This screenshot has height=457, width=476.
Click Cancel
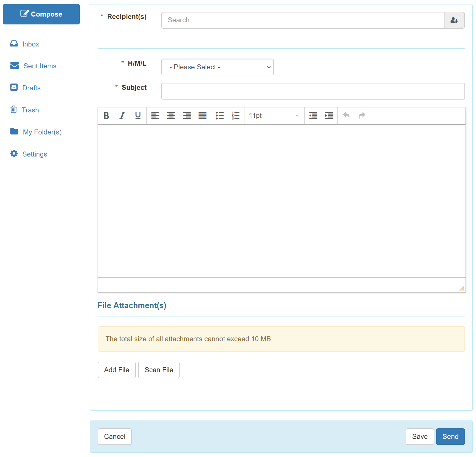click(115, 437)
